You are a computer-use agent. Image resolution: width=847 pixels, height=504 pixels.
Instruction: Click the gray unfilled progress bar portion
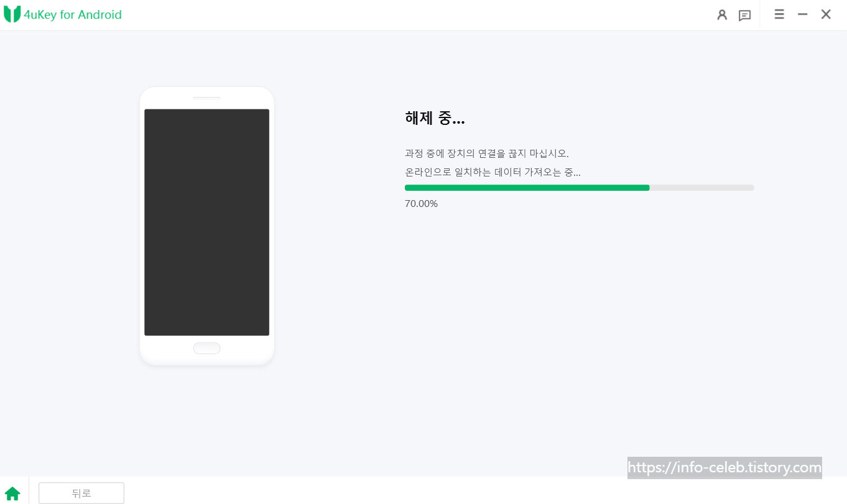[x=701, y=188]
